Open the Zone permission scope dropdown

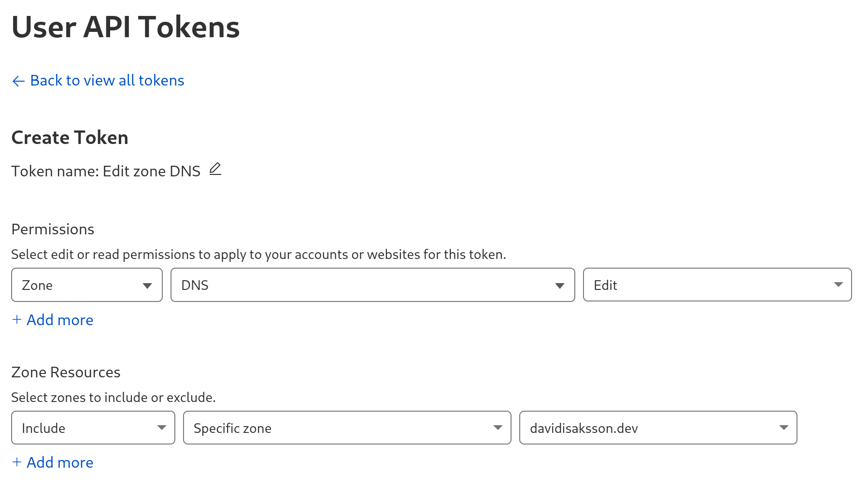point(87,285)
